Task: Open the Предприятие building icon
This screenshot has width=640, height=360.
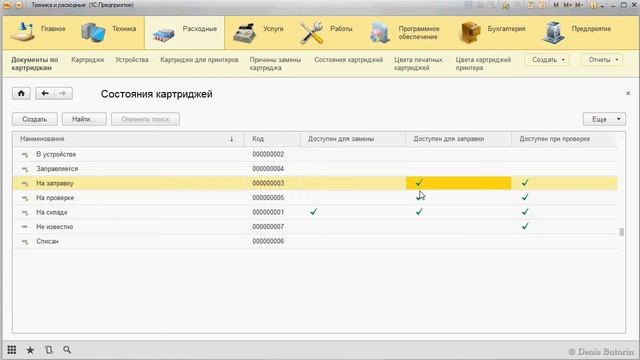Action: 553,33
